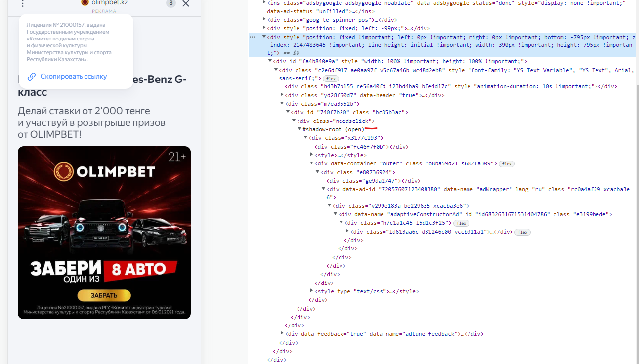The height and width of the screenshot is (364, 639).
Task: Toggle the flex badge on the h7c1a1c45 div
Action: click(x=461, y=223)
